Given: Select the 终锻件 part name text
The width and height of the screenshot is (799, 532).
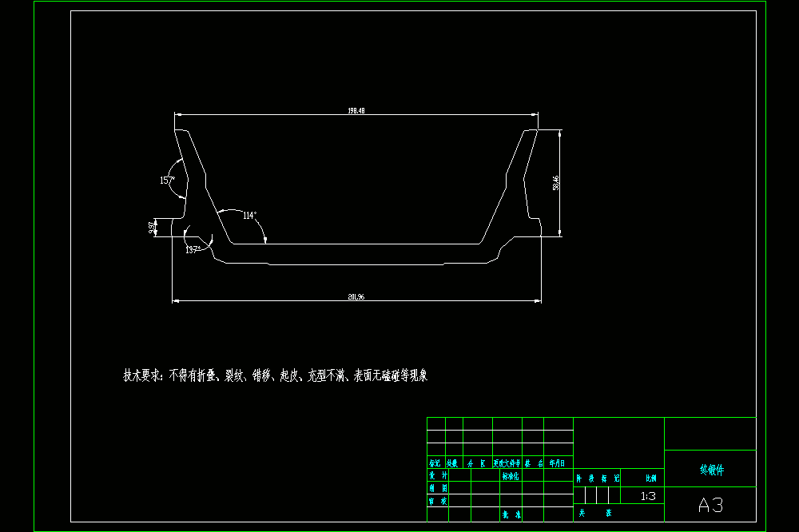Looking at the screenshot, I should (712, 470).
